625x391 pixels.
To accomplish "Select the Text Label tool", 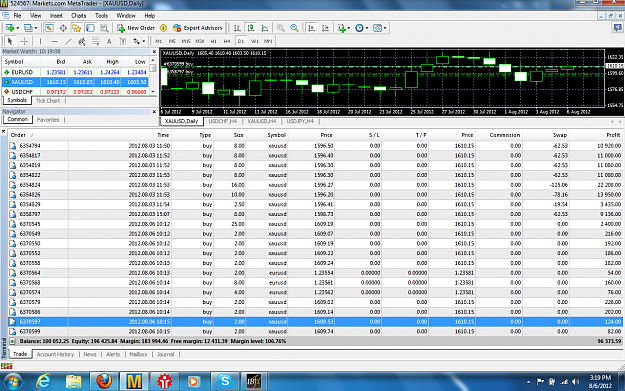I will pyautogui.click(x=123, y=41).
